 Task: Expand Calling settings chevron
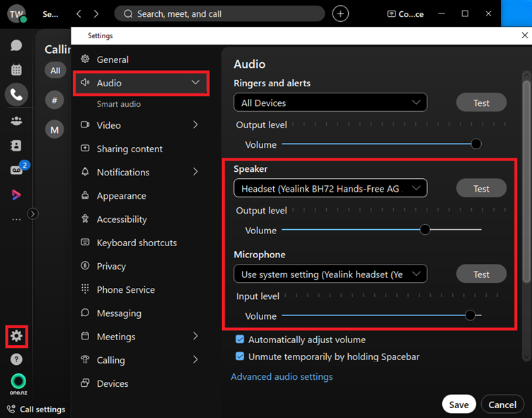[195, 359]
